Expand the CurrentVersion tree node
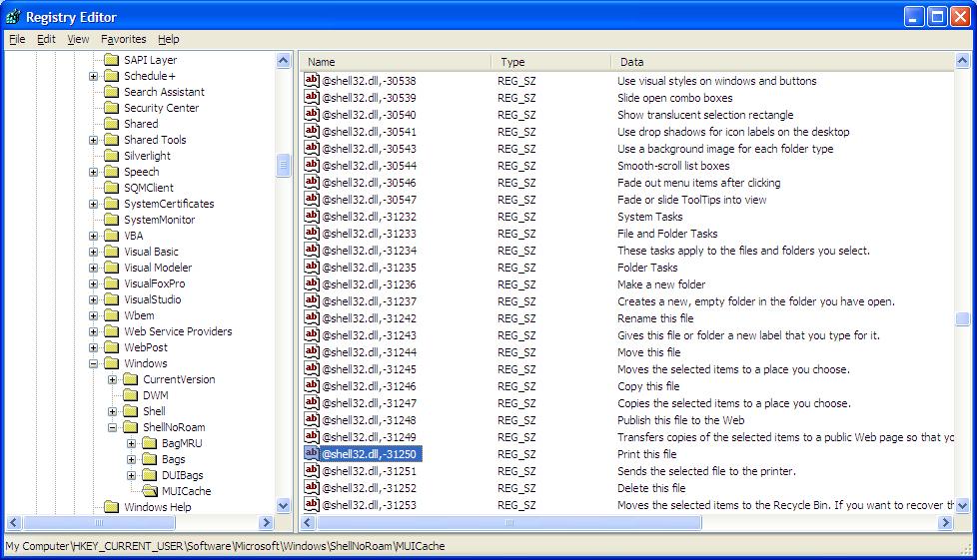Viewport: 977px width, 560px height. point(113,379)
